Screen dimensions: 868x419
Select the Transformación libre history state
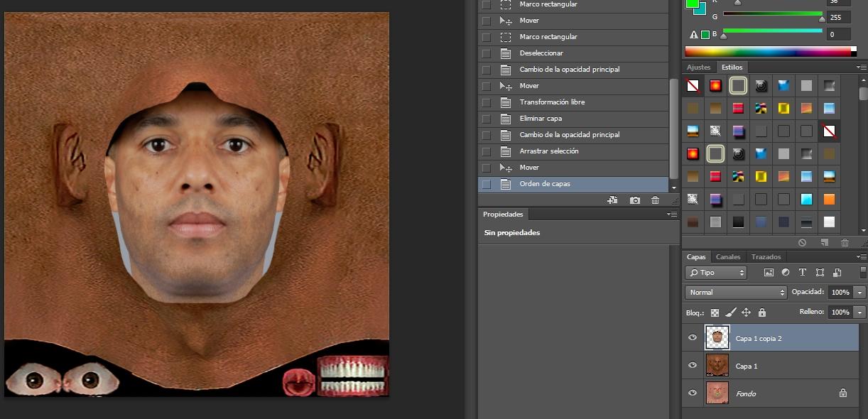click(552, 102)
